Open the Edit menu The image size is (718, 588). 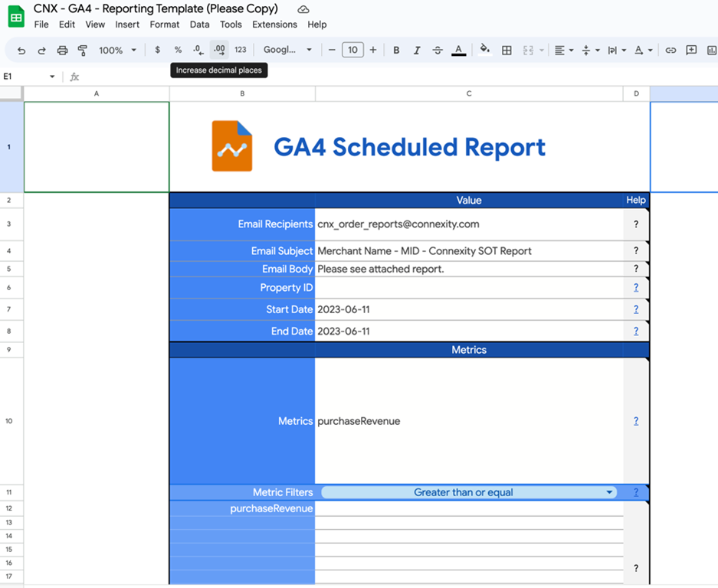coord(67,24)
